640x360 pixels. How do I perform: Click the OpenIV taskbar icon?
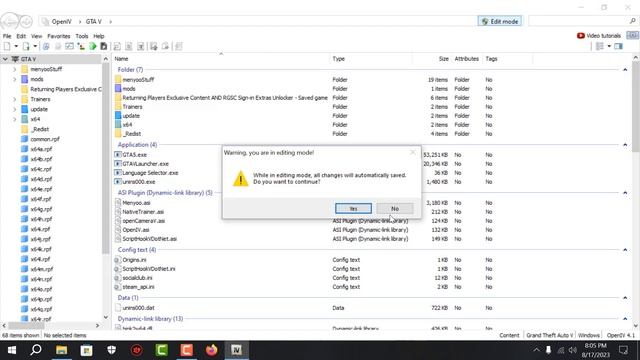[x=236, y=350]
